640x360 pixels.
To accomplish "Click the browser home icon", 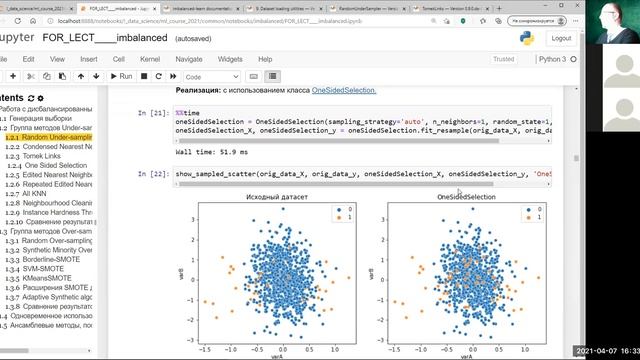I will pyautogui.click(x=33, y=21).
